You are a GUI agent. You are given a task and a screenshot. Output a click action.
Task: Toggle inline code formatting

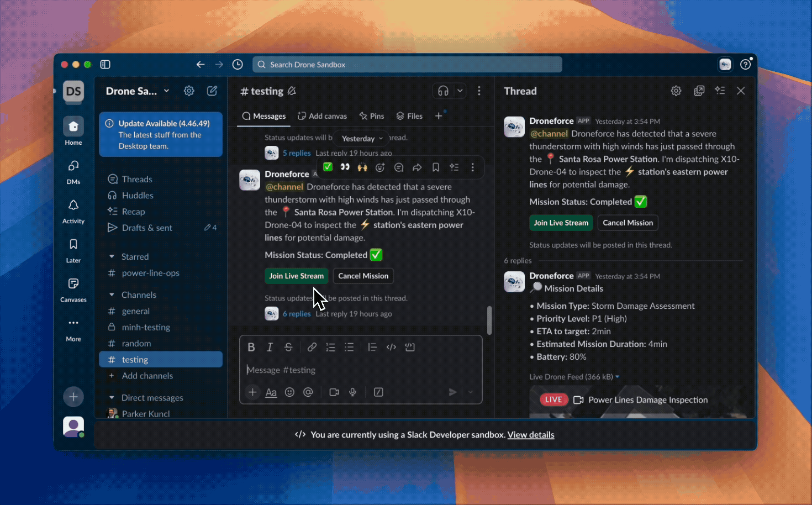[x=391, y=347]
